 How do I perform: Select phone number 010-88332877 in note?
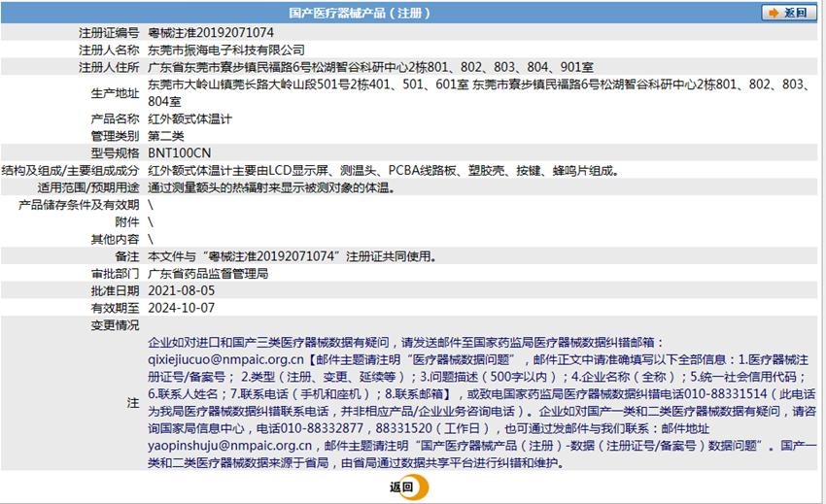(x=322, y=428)
